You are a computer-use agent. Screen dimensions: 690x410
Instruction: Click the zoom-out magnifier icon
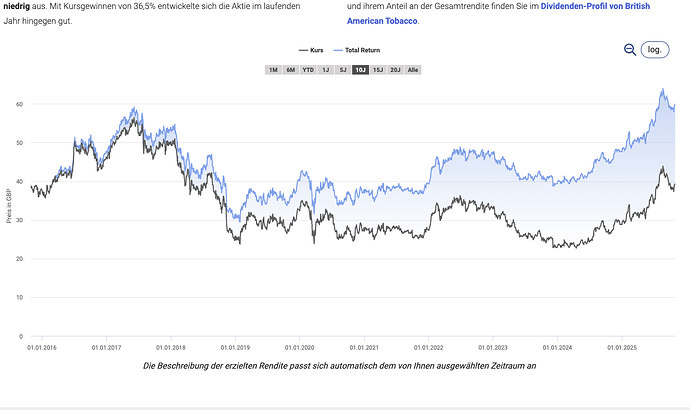[629, 50]
